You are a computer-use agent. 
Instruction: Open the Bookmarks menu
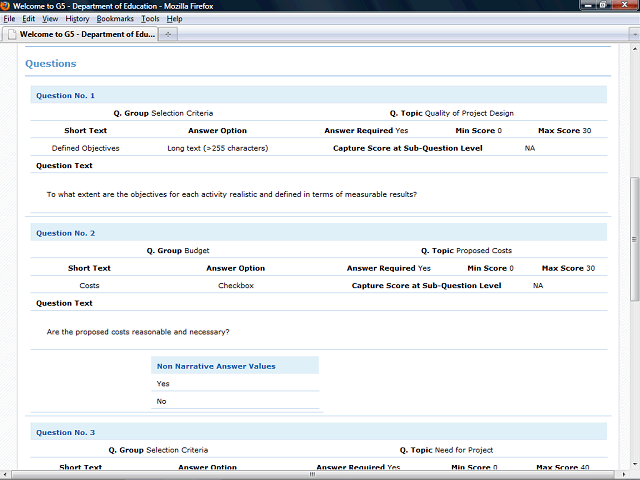pyautogui.click(x=113, y=19)
